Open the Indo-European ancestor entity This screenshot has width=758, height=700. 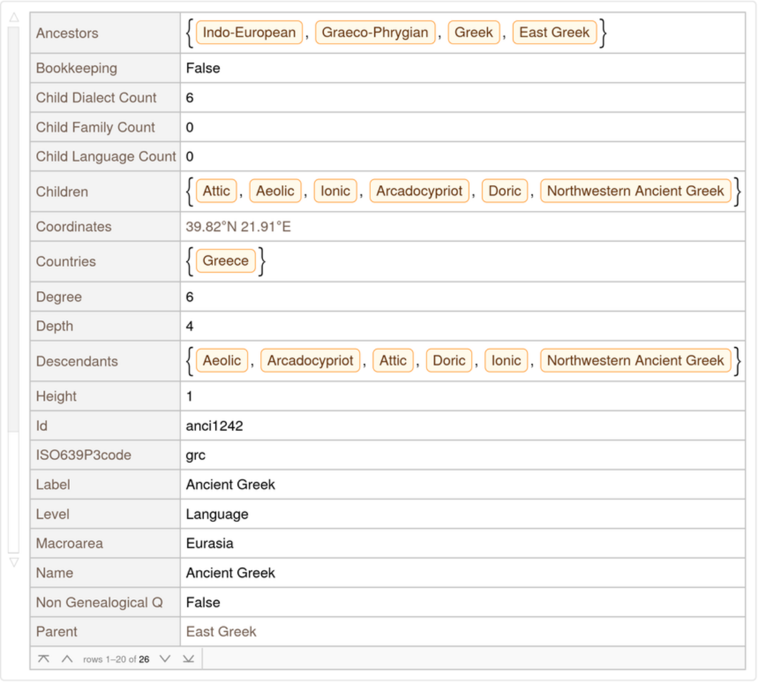coord(249,33)
